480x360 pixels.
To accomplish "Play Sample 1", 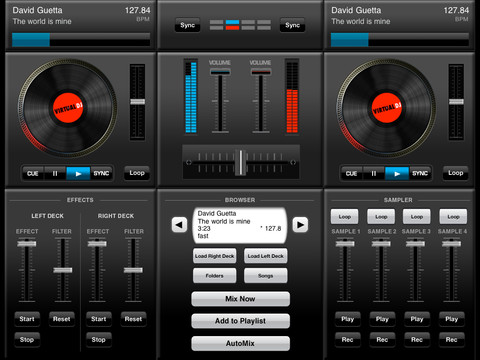I will (x=348, y=319).
